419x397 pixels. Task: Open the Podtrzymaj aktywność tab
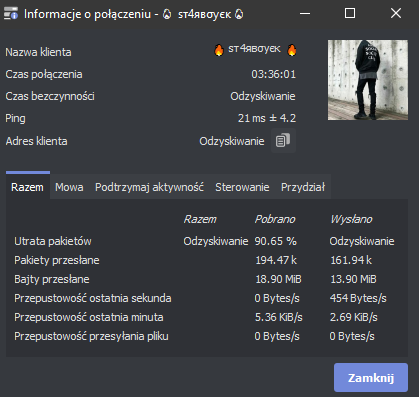(149, 187)
